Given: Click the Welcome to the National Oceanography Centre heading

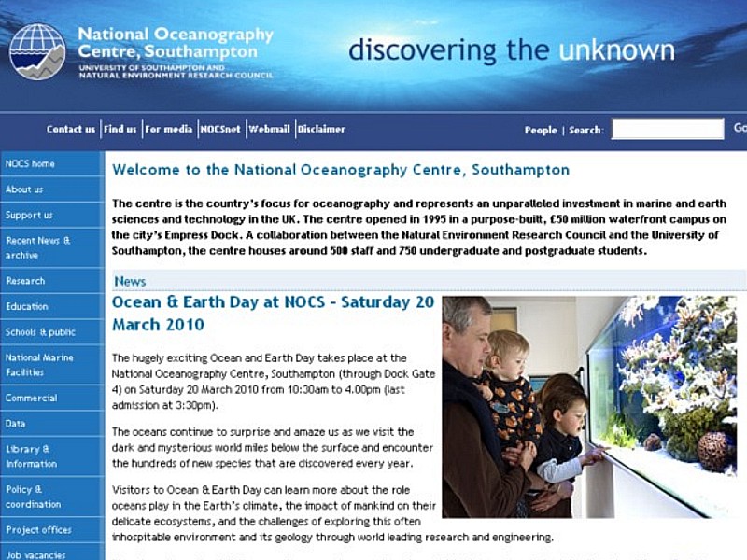Looking at the screenshot, I should point(341,170).
